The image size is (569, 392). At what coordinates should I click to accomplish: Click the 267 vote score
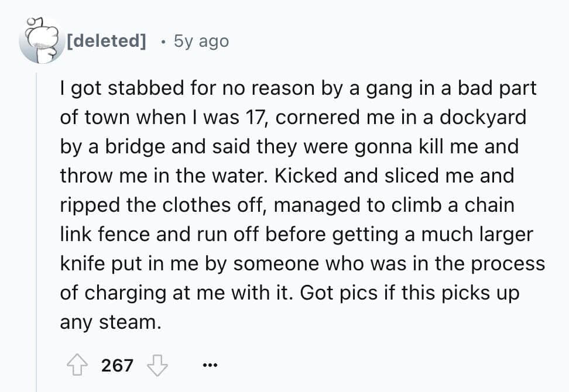tap(118, 366)
